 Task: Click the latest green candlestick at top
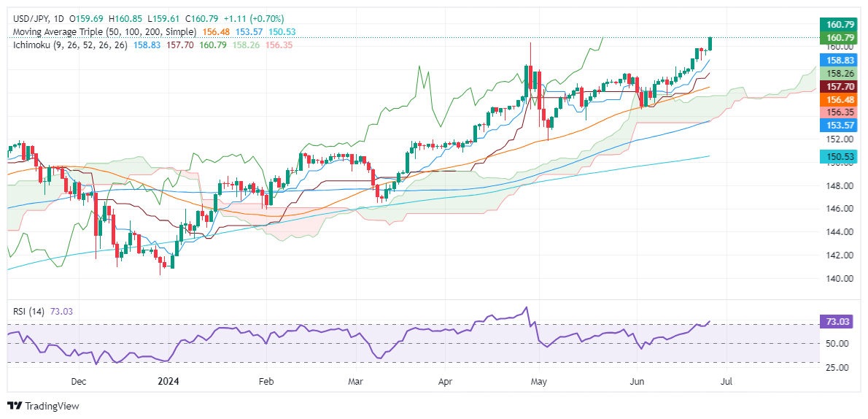pyautogui.click(x=710, y=43)
